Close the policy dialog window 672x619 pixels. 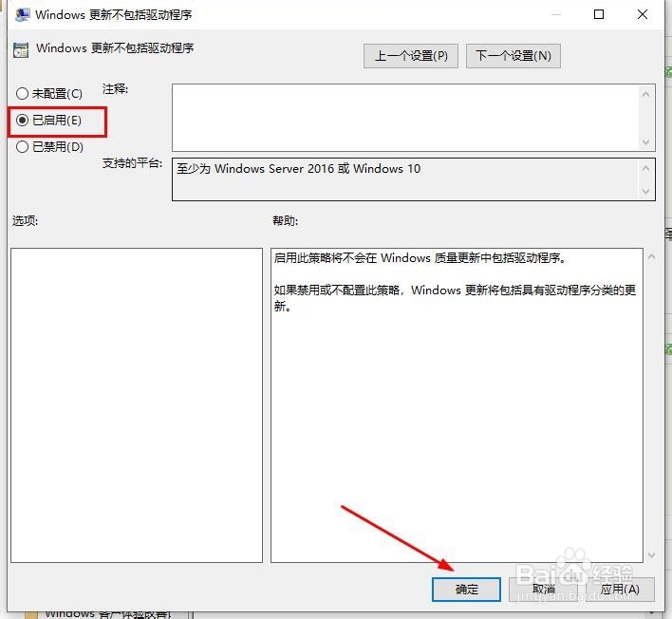click(x=642, y=14)
